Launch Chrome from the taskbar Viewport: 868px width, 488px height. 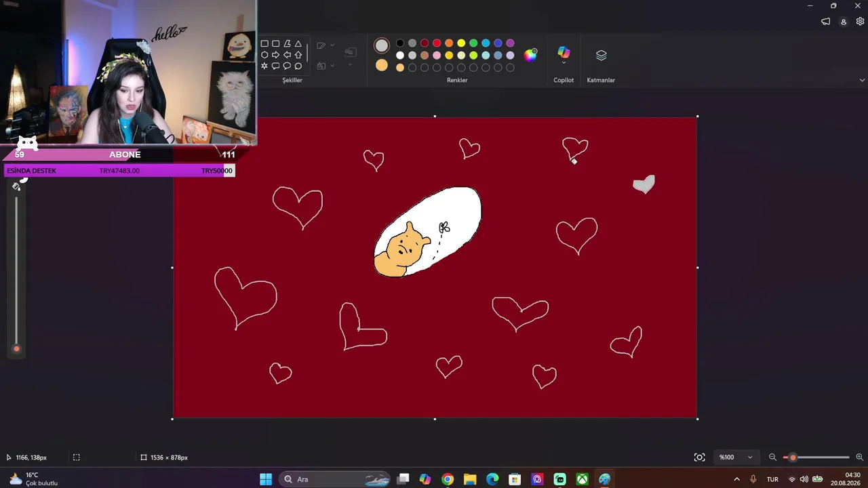pos(448,479)
